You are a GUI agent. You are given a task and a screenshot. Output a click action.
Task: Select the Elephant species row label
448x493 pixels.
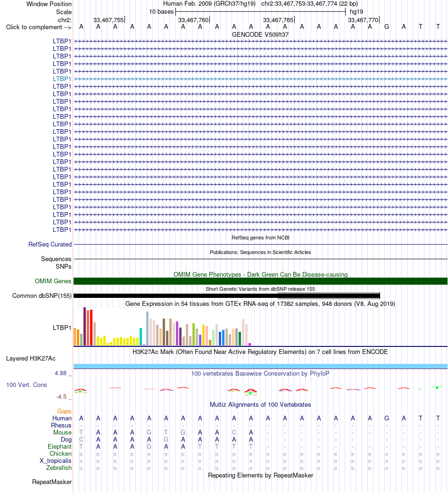tap(59, 446)
